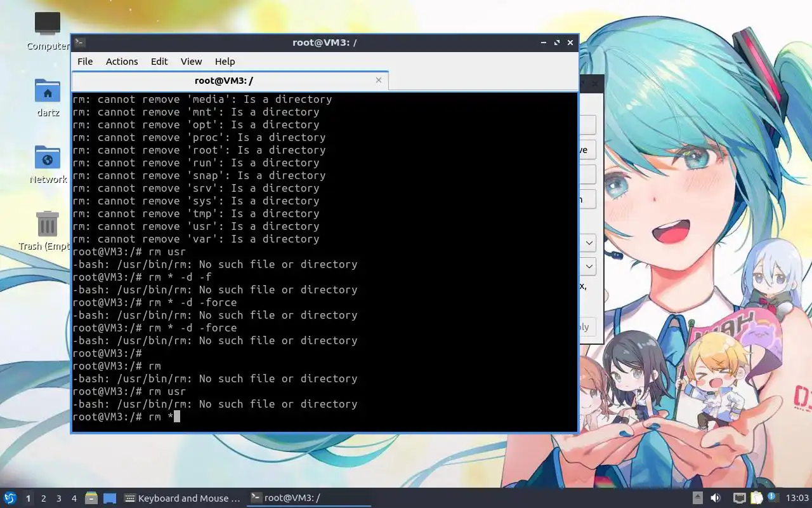This screenshot has height=508, width=812.
Task: Click the root@VM3: / taskbar button
Action: [308, 498]
